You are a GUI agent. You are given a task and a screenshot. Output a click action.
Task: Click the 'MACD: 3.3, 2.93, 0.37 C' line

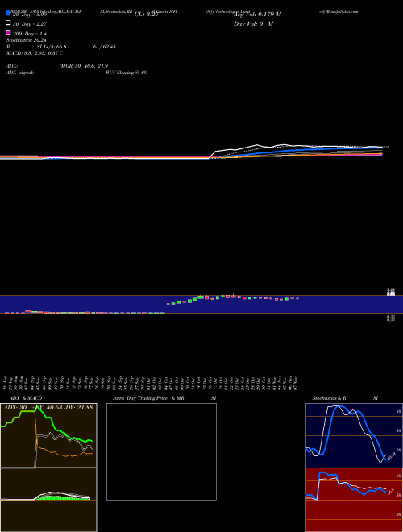coord(35,53)
